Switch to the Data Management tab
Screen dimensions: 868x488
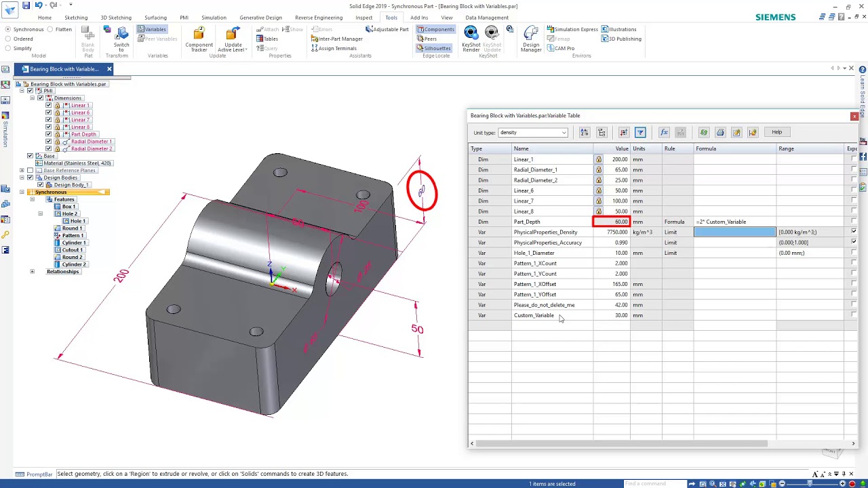pos(487,18)
